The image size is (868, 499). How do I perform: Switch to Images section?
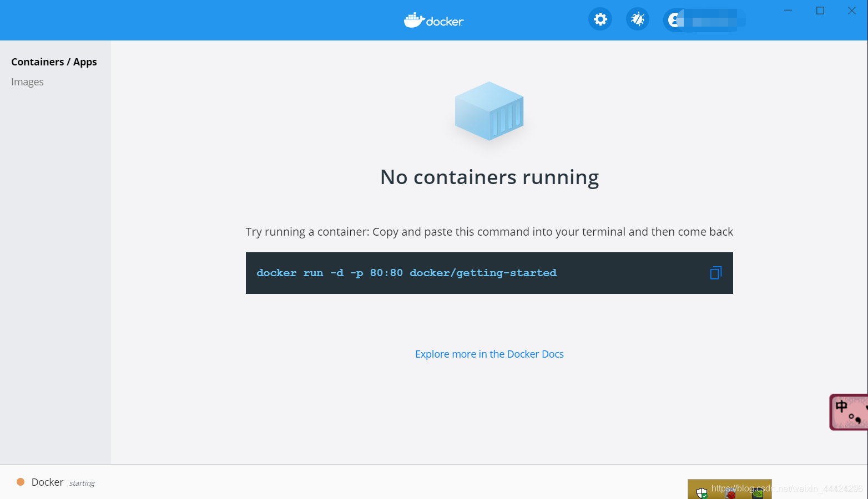(x=27, y=82)
